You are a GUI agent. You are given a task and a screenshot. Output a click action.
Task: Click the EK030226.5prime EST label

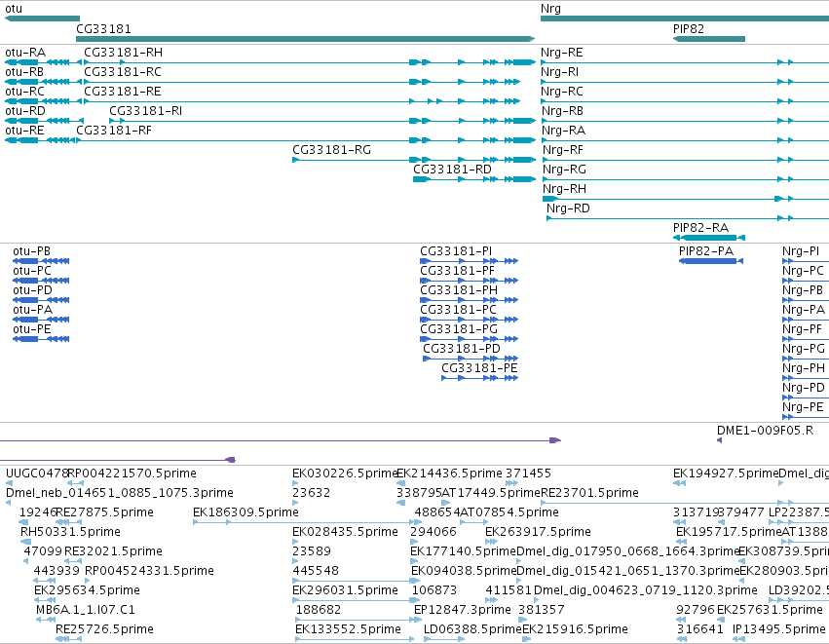[x=345, y=474]
